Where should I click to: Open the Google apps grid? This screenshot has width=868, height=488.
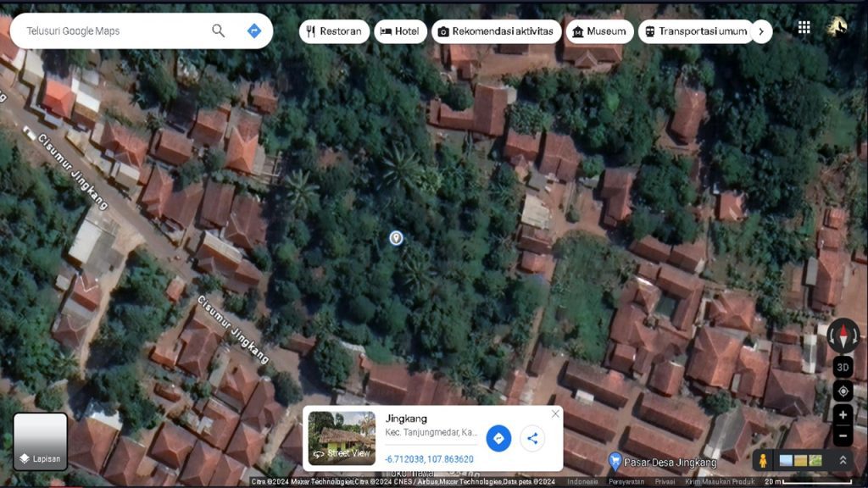804,28
